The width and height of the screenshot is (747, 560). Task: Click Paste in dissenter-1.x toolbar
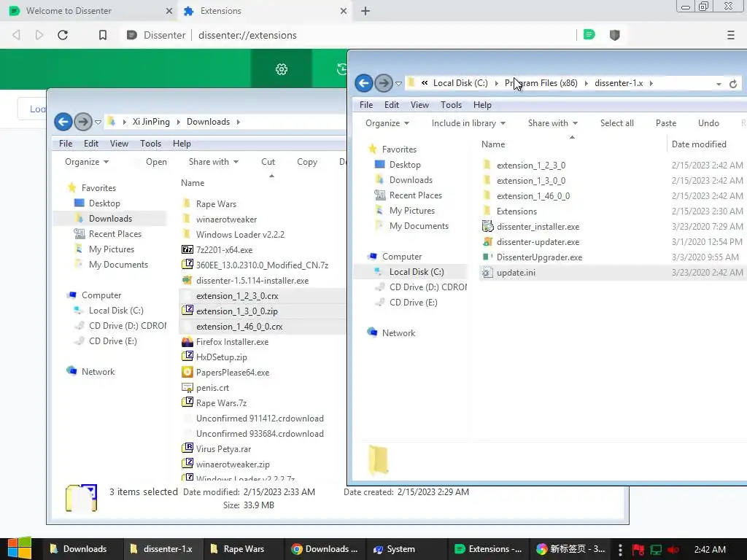(x=666, y=122)
